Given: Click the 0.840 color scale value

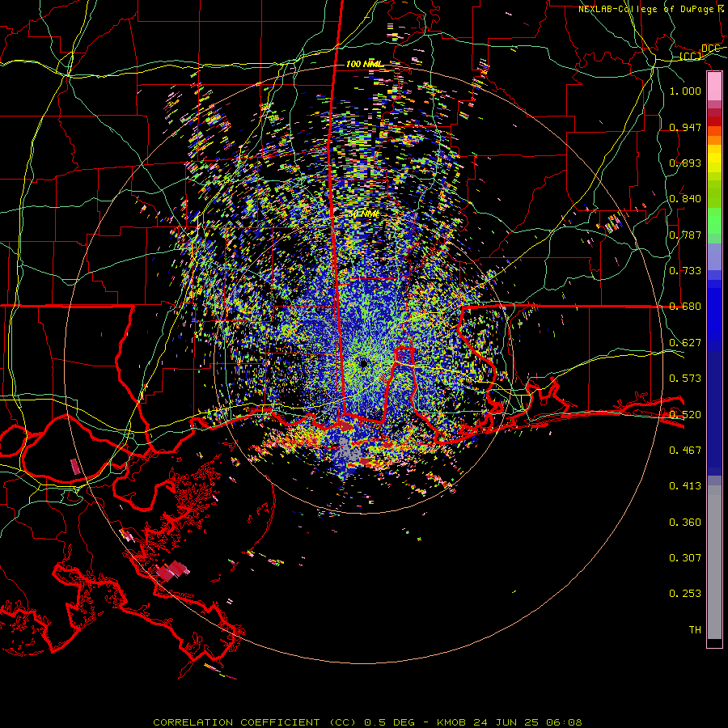Looking at the screenshot, I should [685, 199].
